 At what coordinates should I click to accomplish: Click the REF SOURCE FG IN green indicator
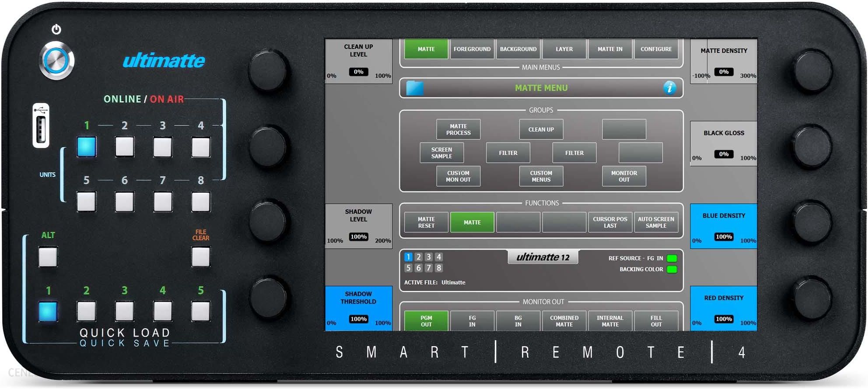[672, 258]
